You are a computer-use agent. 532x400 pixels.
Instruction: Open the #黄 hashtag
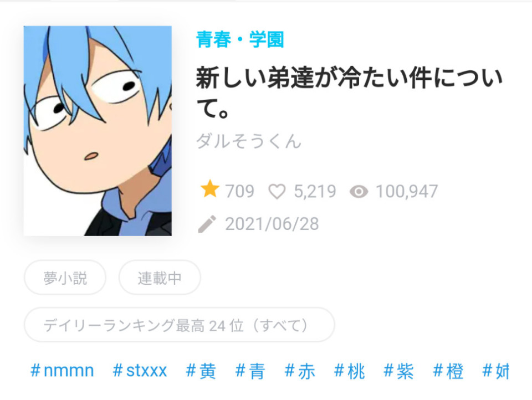coord(201,371)
